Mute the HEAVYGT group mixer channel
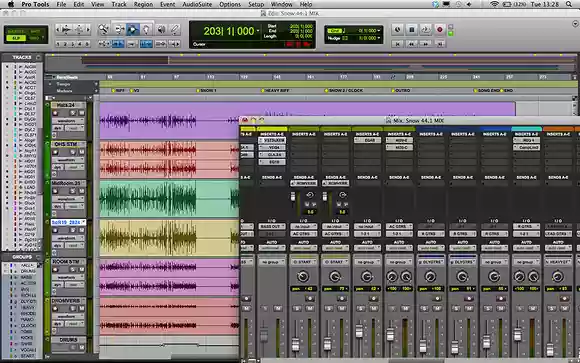The width and height of the screenshot is (580, 363). 564,308
